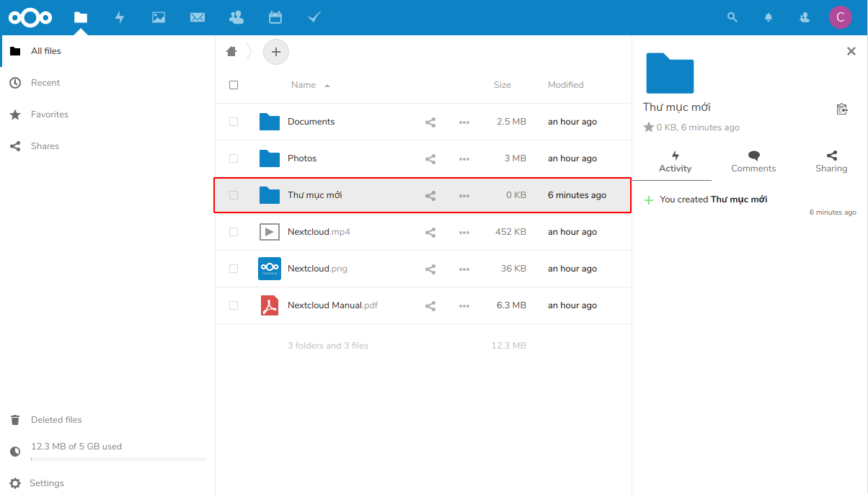The image size is (868, 497).
Task: Sort files by Modified column
Action: (566, 85)
